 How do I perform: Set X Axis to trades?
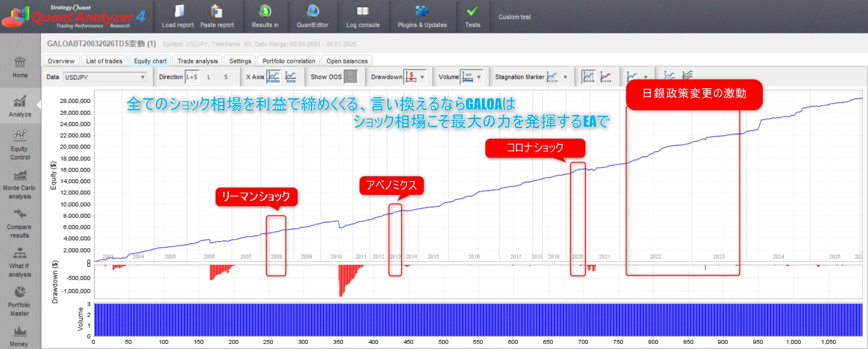[273, 77]
